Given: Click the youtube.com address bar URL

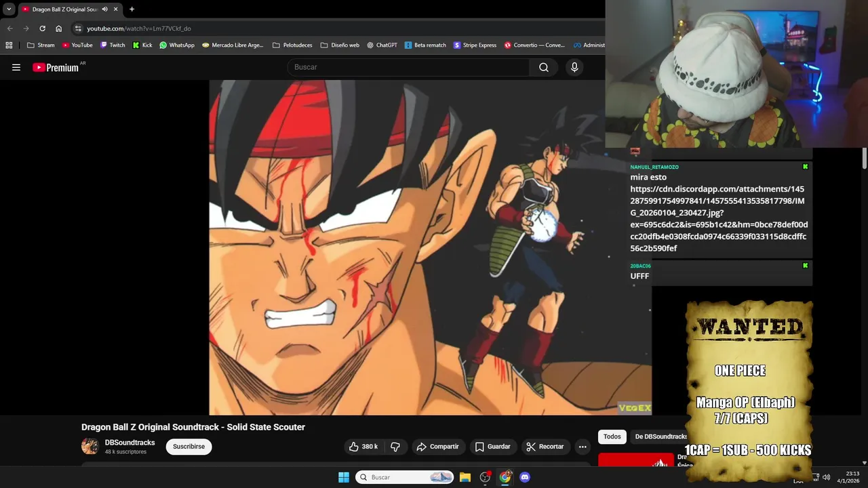Looking at the screenshot, I should click(x=139, y=28).
